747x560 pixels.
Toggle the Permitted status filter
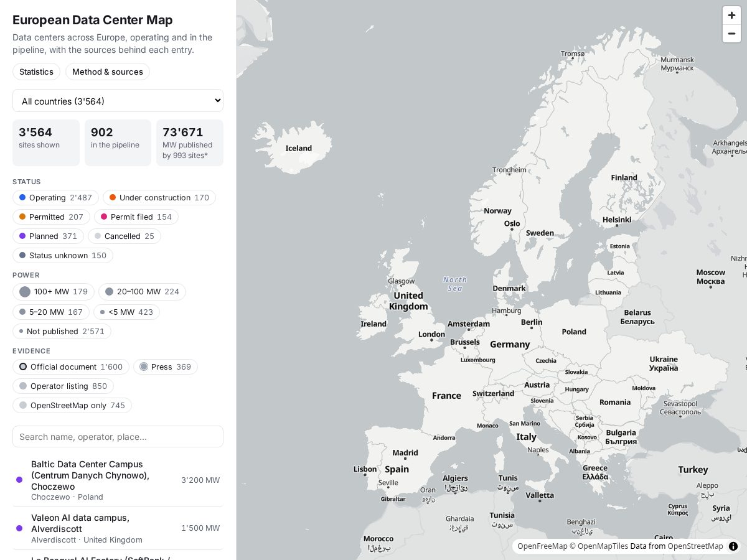coord(51,217)
